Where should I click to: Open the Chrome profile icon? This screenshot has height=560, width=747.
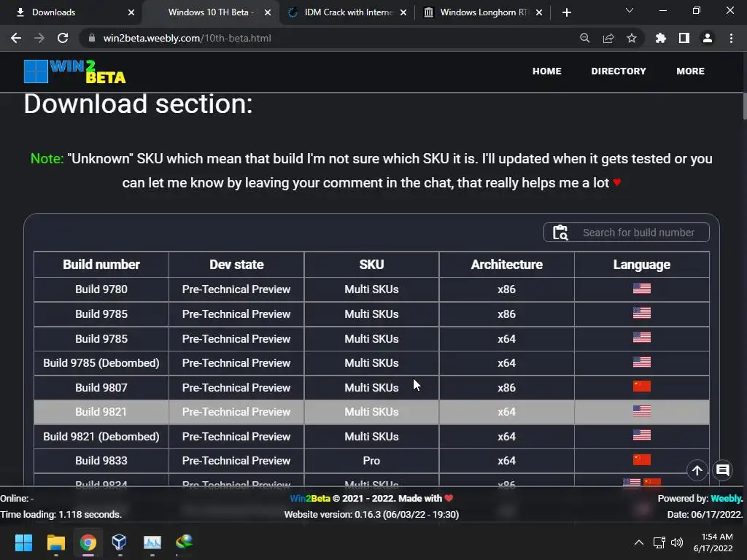click(708, 38)
